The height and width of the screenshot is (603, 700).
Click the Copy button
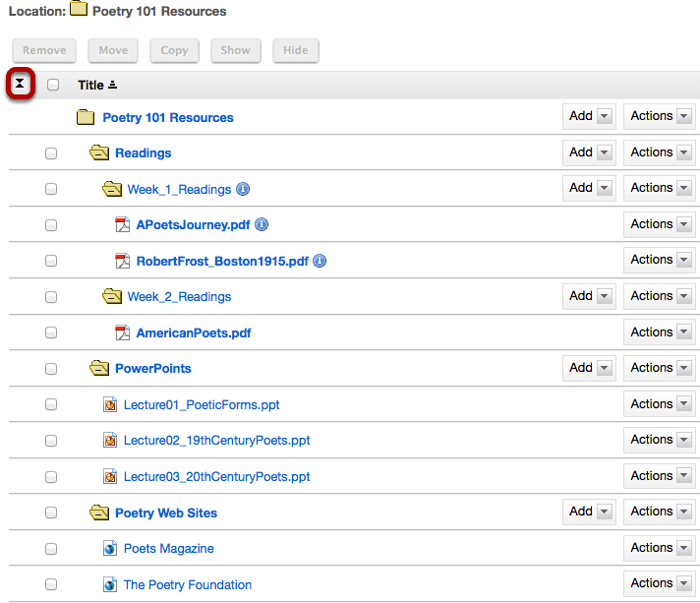pyautogui.click(x=175, y=50)
